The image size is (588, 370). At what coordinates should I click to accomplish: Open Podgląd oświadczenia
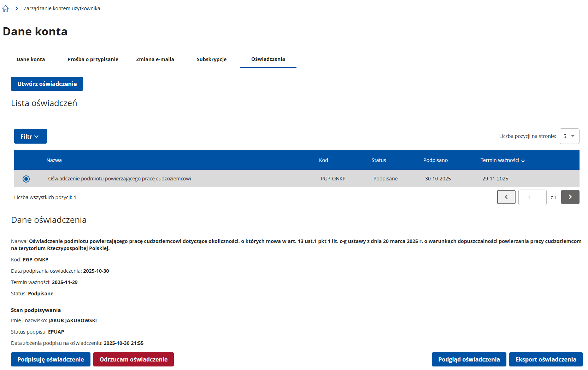(469, 359)
